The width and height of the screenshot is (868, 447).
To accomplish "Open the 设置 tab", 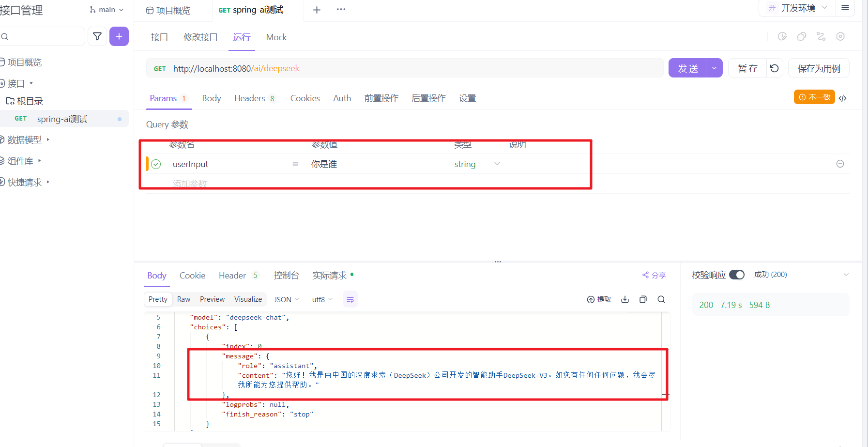I will [467, 98].
